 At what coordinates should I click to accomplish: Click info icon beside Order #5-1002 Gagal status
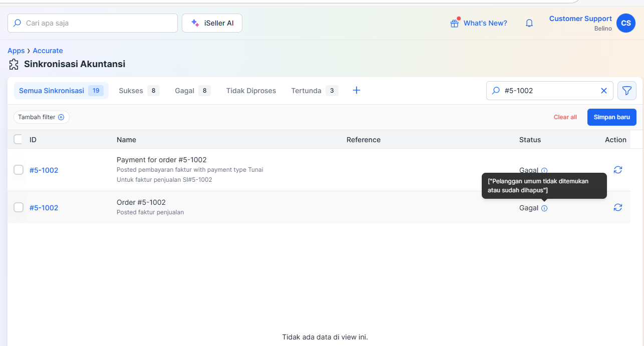[x=544, y=208]
